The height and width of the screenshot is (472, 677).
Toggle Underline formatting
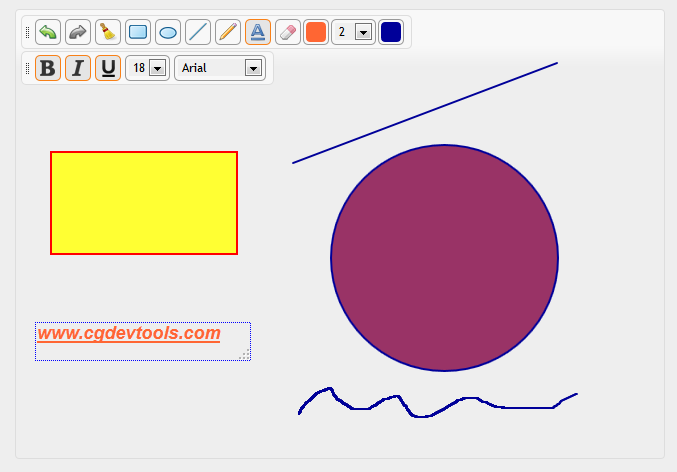pos(108,68)
